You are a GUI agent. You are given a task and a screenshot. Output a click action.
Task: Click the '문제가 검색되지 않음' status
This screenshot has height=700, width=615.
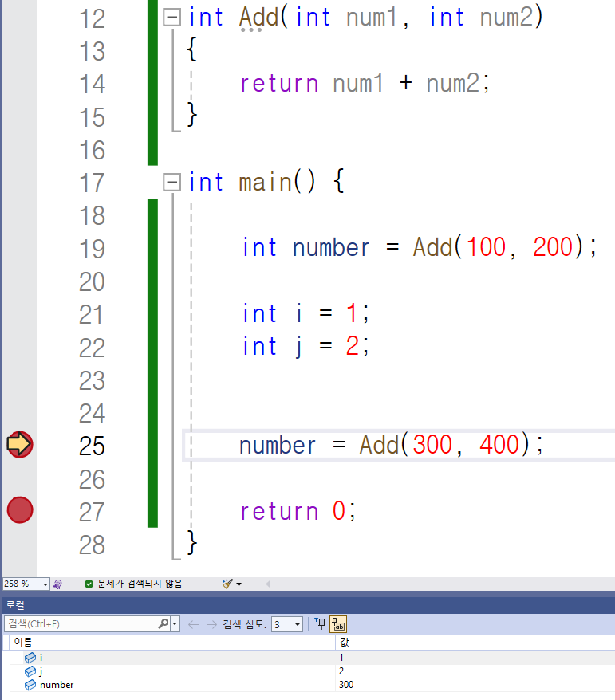point(133,584)
